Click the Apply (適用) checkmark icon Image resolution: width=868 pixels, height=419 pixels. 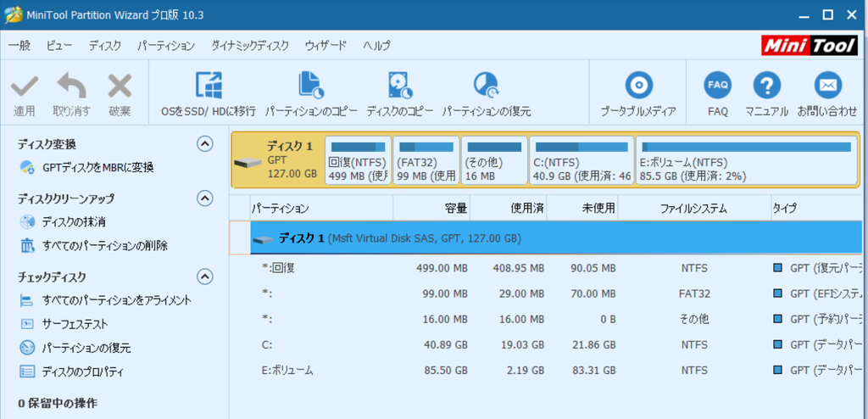25,87
